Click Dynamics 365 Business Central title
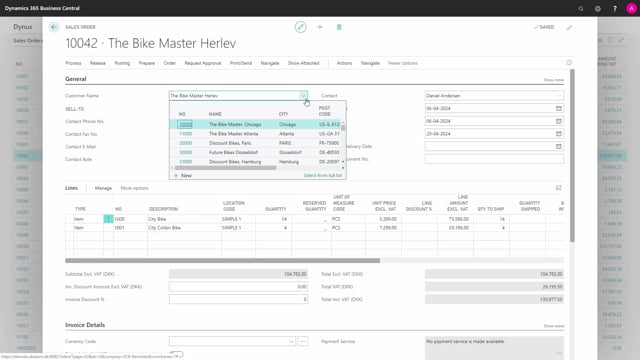The width and height of the screenshot is (640, 360). [42, 8]
